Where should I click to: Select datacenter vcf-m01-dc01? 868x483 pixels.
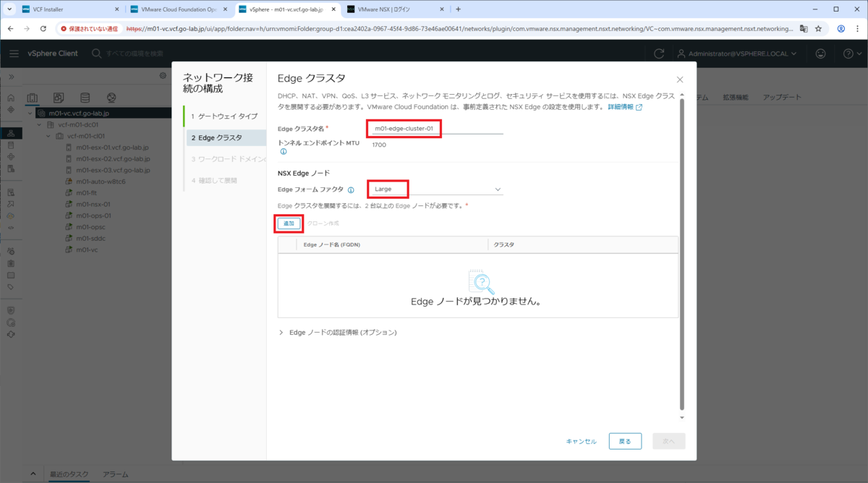(77, 124)
